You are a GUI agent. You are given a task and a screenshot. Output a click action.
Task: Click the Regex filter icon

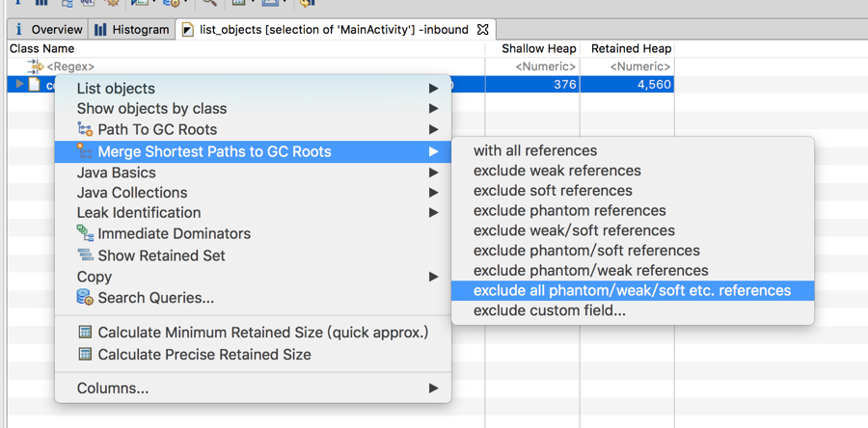pos(35,67)
